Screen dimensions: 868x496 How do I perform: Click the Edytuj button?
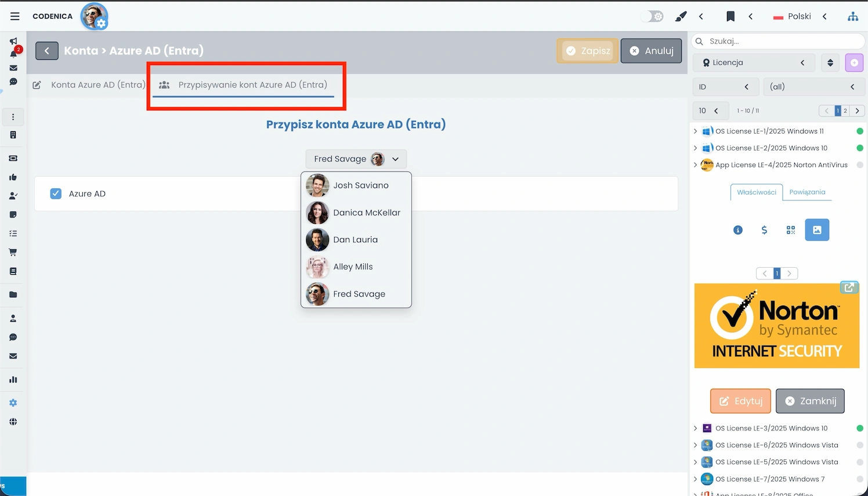[740, 401]
